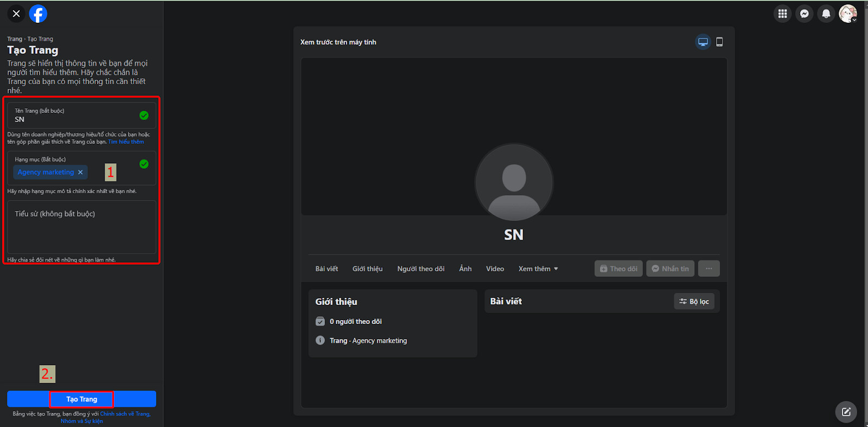This screenshot has width=868, height=427.
Task: Click the Giới thiệu card heading
Action: click(336, 302)
